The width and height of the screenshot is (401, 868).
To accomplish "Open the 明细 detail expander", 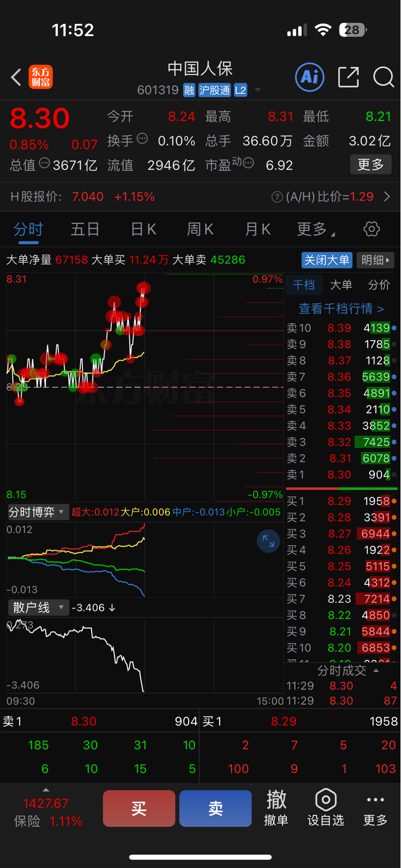I will (375, 260).
